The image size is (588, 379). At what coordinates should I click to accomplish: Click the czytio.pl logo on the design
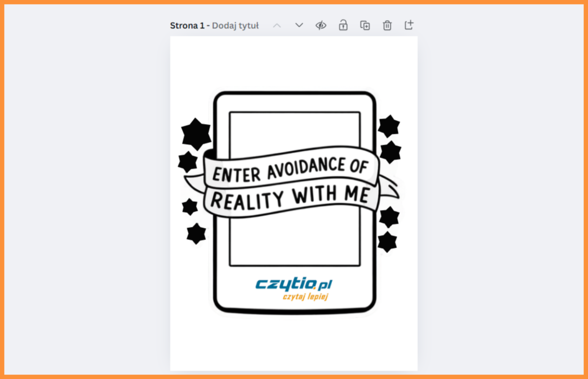click(294, 284)
